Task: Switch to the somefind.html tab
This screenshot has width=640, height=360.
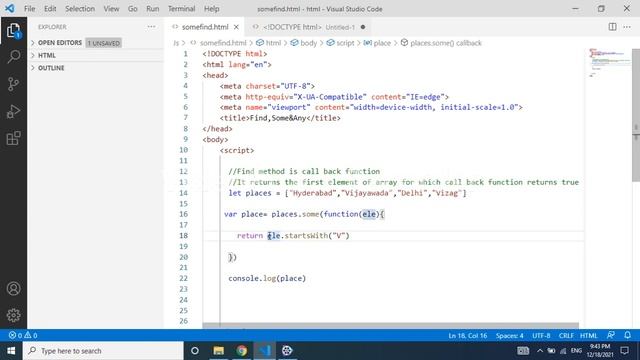Action: 205,27
